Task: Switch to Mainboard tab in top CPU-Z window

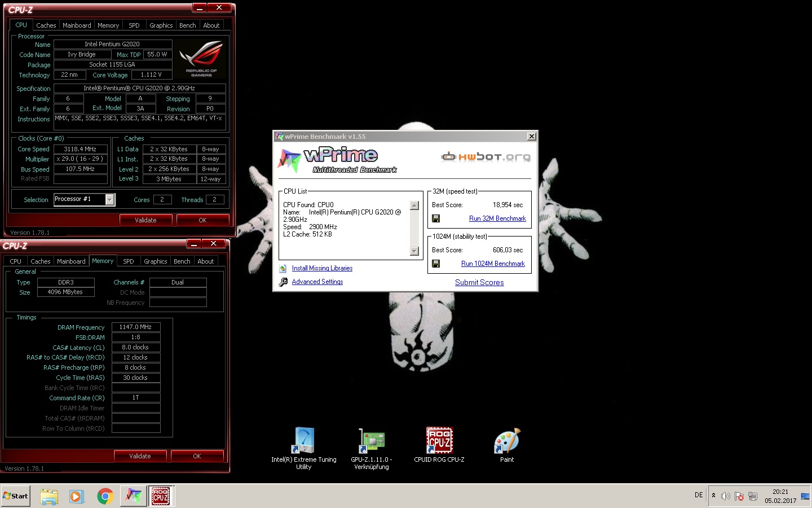Action: [x=77, y=25]
